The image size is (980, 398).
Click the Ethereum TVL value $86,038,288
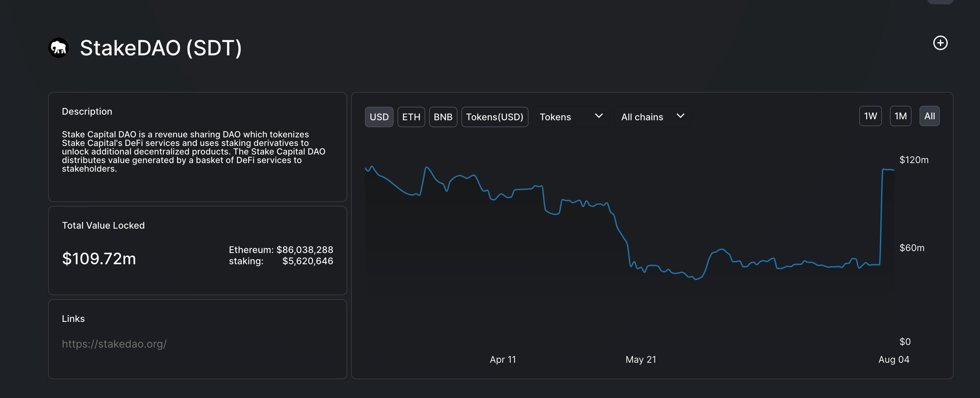click(304, 250)
